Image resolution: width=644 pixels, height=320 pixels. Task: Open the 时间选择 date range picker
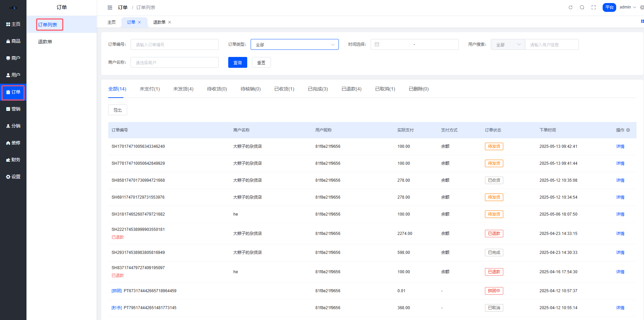[x=414, y=44]
